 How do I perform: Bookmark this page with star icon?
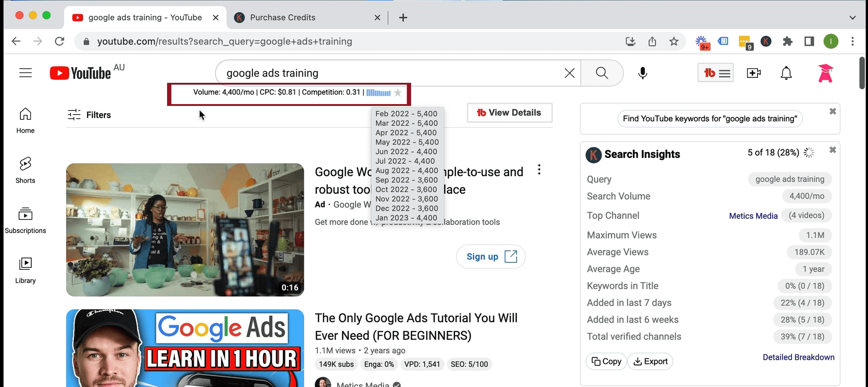pos(674,41)
